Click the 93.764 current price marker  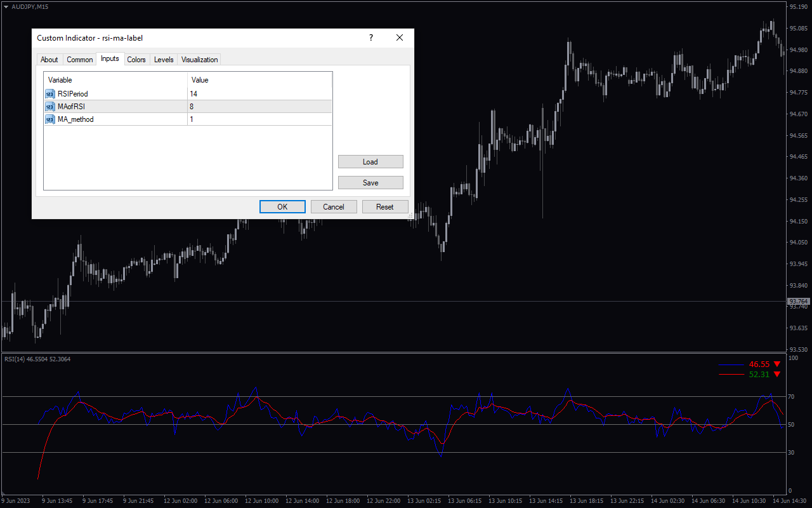(798, 301)
